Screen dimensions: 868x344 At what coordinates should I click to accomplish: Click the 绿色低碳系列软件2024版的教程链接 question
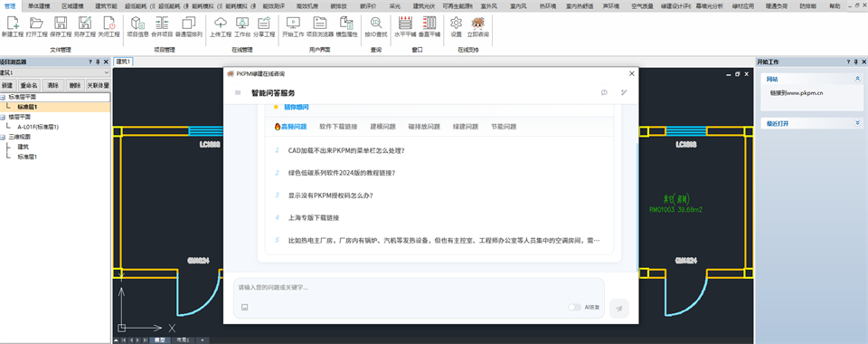[342, 172]
